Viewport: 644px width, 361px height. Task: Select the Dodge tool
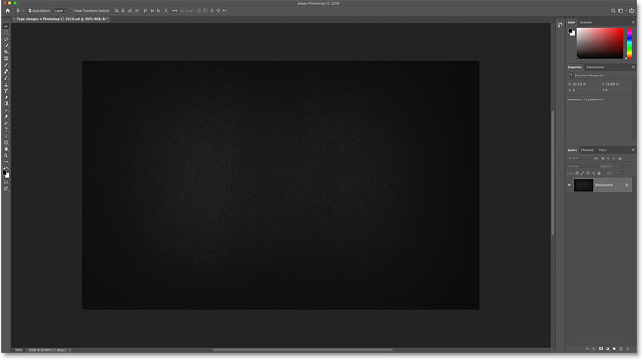pyautogui.click(x=6, y=117)
